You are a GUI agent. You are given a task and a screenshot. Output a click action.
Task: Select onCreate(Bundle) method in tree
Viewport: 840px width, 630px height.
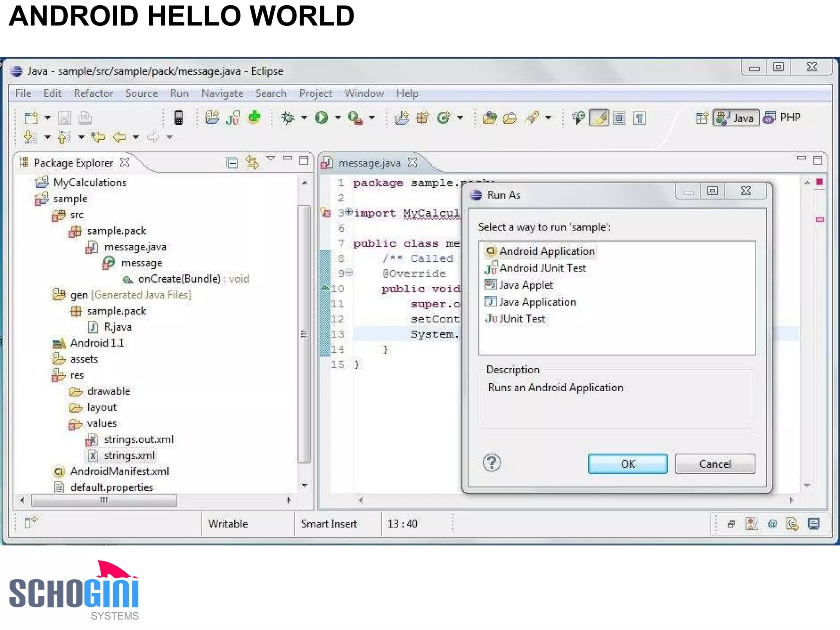point(186,279)
